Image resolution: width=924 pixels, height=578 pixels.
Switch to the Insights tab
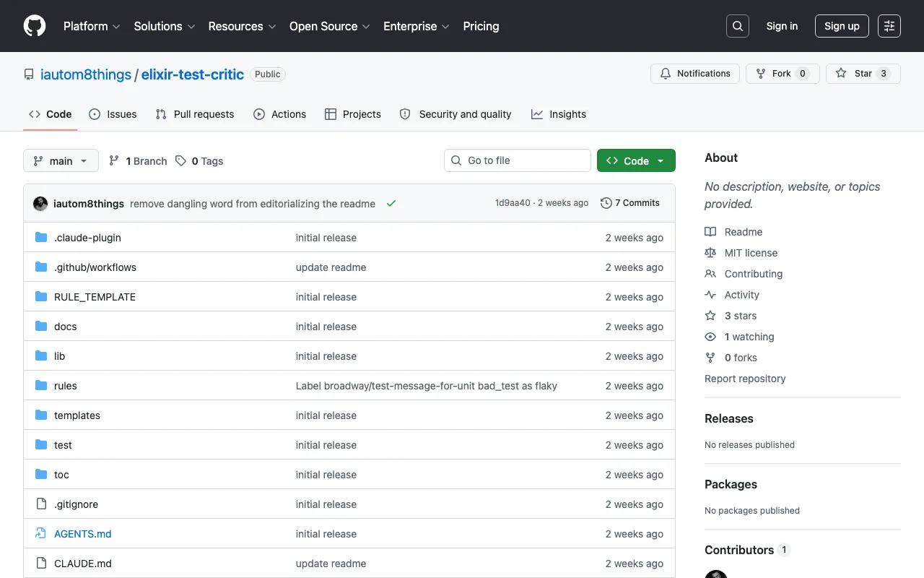pos(559,114)
